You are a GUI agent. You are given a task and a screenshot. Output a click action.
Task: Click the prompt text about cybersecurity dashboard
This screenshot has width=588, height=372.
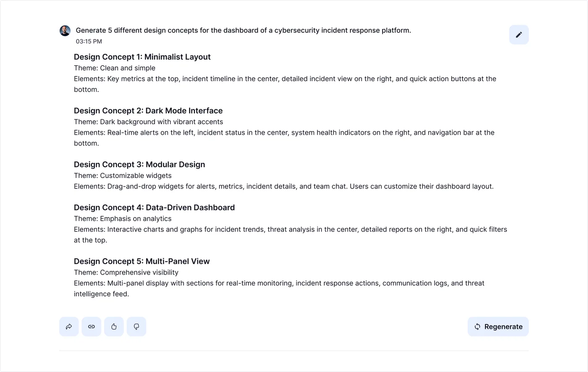click(243, 30)
